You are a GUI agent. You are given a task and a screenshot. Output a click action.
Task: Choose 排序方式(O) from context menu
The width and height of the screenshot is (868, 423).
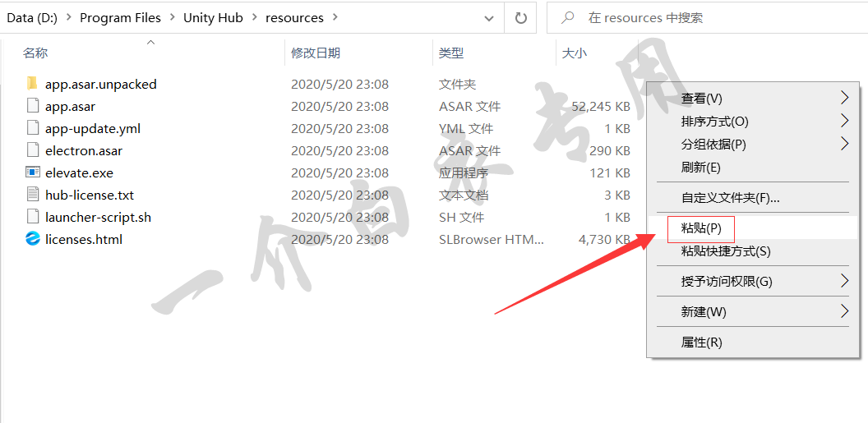[753, 121]
